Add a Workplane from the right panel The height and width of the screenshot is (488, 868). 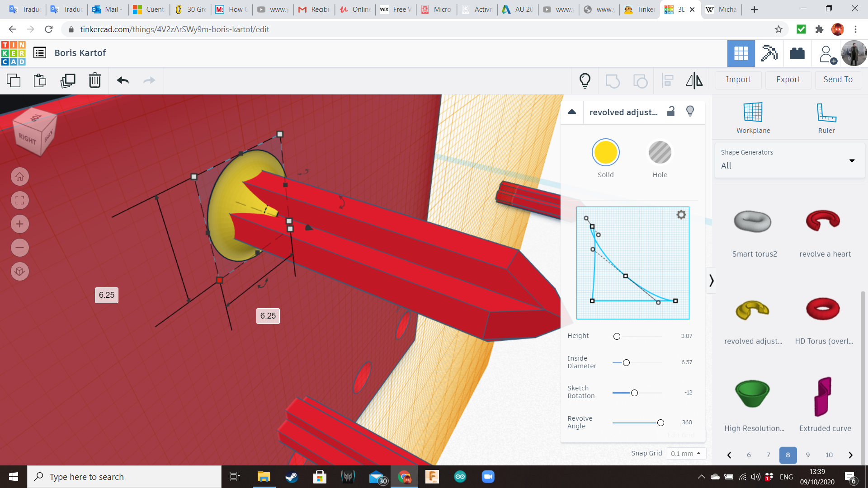click(x=753, y=117)
